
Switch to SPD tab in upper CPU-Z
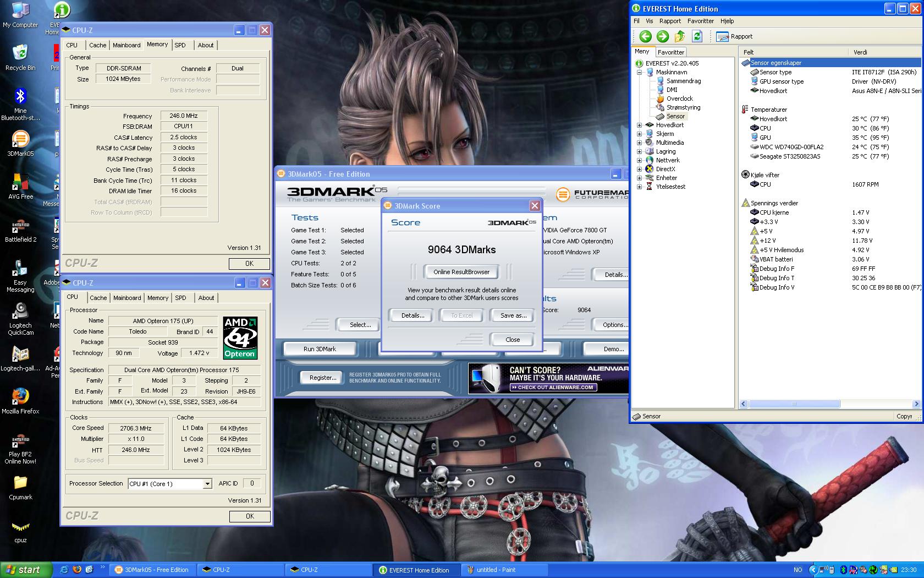click(x=180, y=45)
